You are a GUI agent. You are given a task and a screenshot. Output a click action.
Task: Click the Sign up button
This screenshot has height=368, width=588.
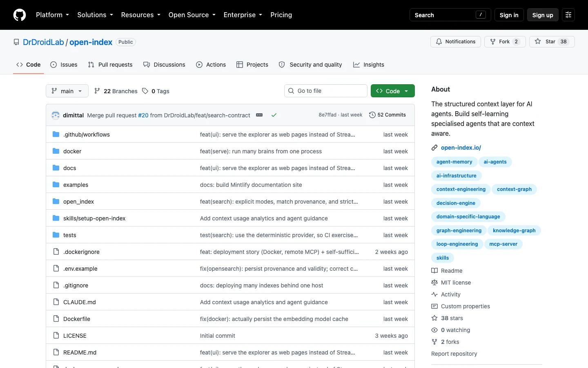[x=543, y=15]
